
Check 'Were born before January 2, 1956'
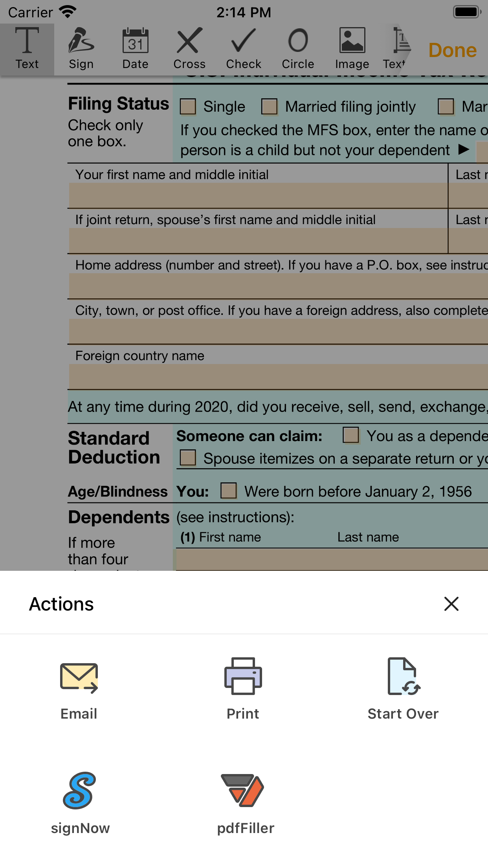(229, 491)
